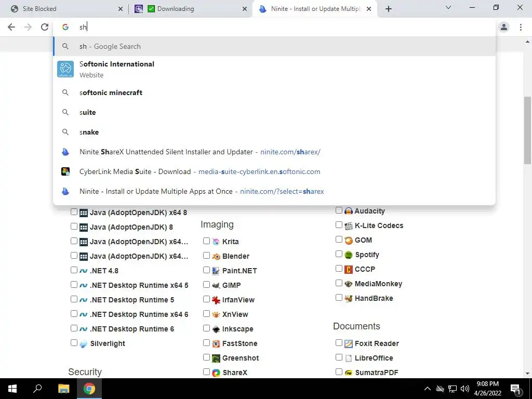Show hidden system tray icons chevron

428,389
